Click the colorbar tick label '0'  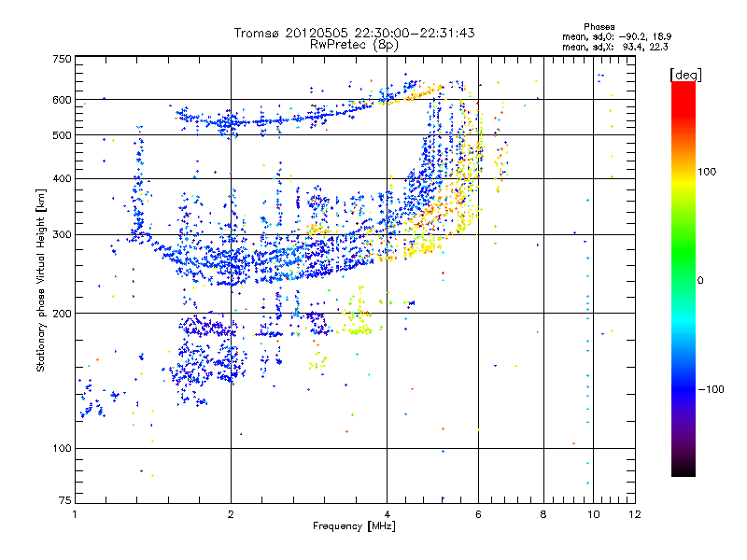700,281
